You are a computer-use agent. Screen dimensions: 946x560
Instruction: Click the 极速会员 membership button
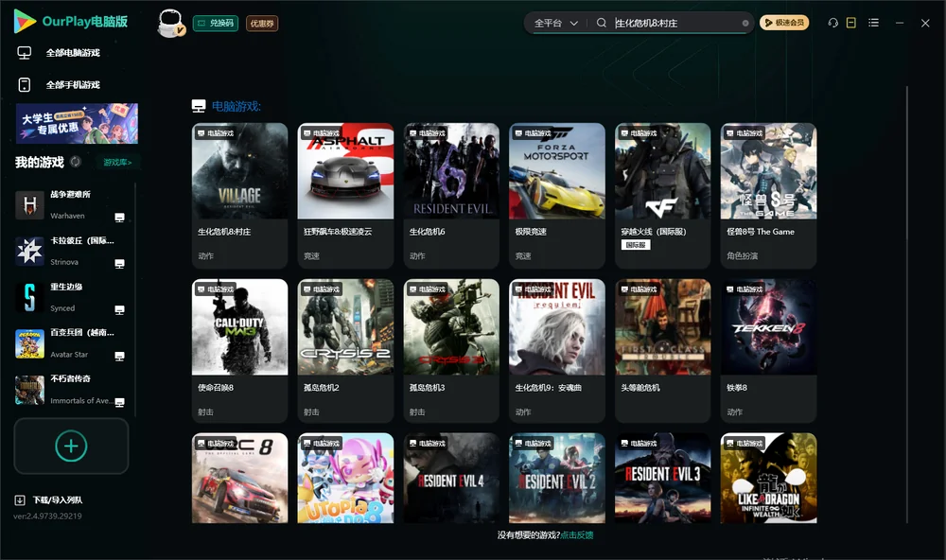pos(783,23)
